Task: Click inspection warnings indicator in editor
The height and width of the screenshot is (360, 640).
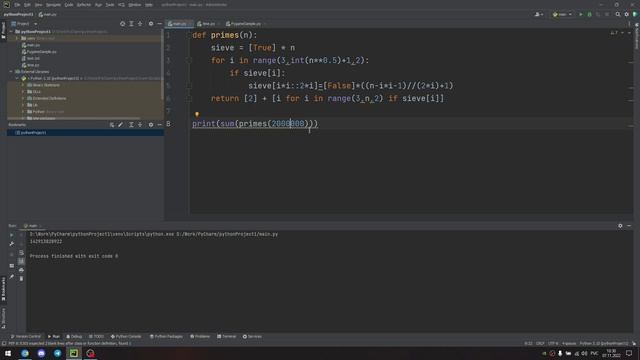Action: coord(614,33)
